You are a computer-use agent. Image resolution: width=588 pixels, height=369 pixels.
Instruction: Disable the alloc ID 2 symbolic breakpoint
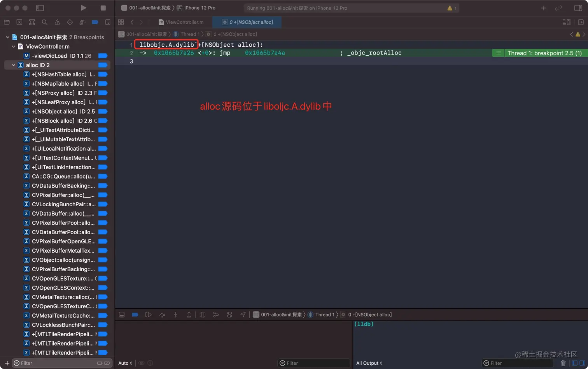click(x=103, y=65)
